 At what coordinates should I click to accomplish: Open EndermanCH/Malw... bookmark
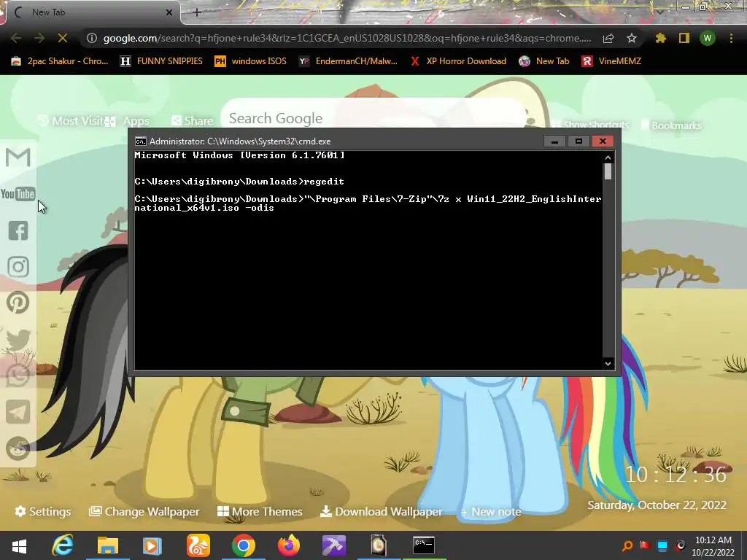click(348, 61)
